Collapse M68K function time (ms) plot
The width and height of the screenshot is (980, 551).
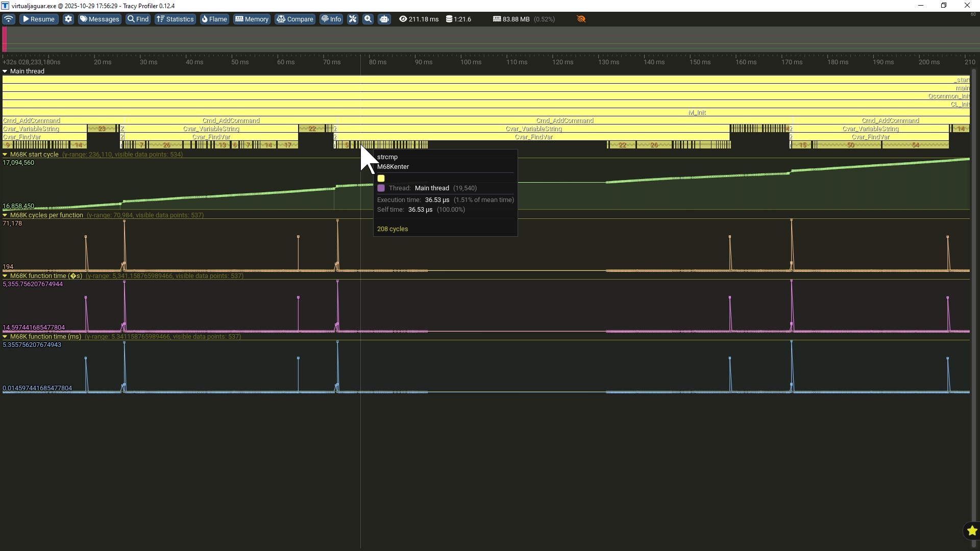[5, 337]
